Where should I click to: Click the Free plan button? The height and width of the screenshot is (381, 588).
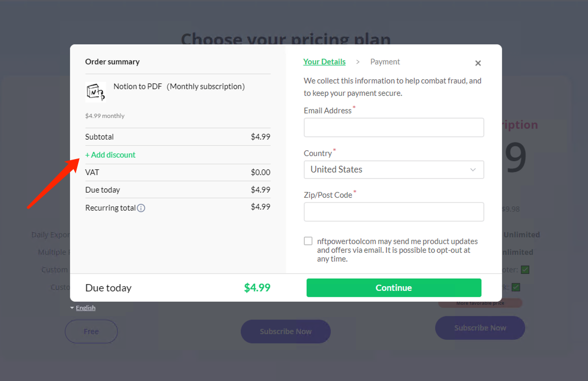pyautogui.click(x=91, y=332)
